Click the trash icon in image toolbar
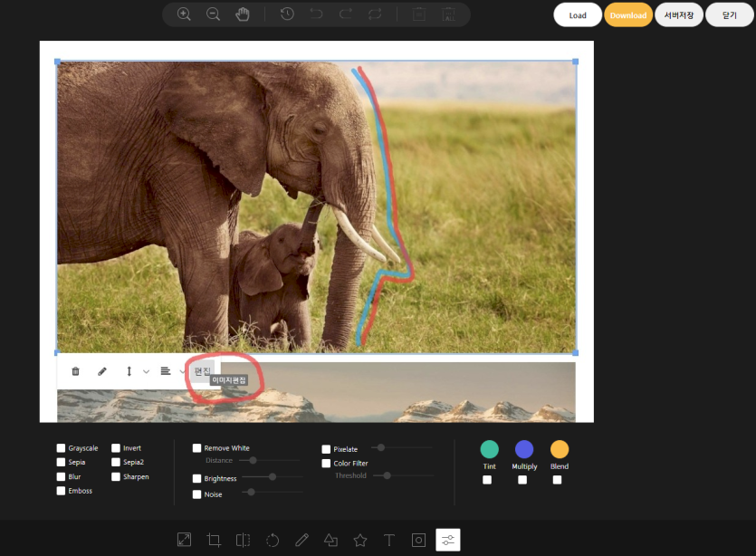This screenshot has height=556, width=756. (x=75, y=371)
